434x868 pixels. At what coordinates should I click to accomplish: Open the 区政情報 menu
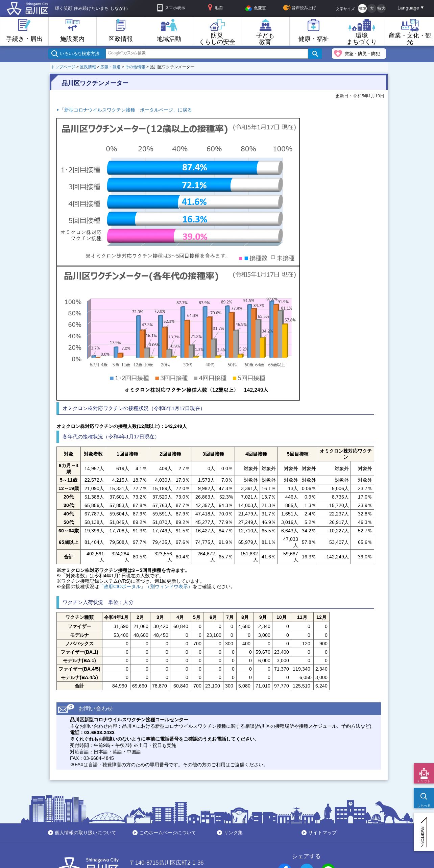click(121, 31)
